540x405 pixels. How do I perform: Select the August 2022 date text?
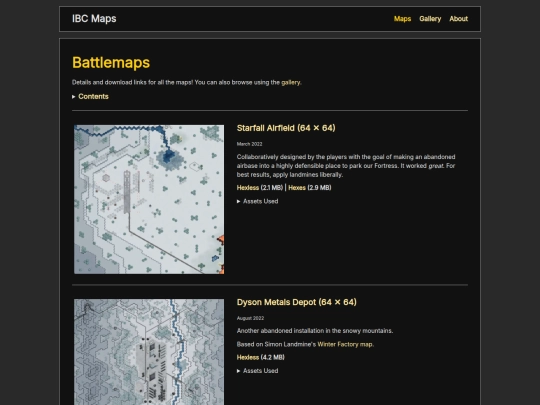(x=250, y=318)
